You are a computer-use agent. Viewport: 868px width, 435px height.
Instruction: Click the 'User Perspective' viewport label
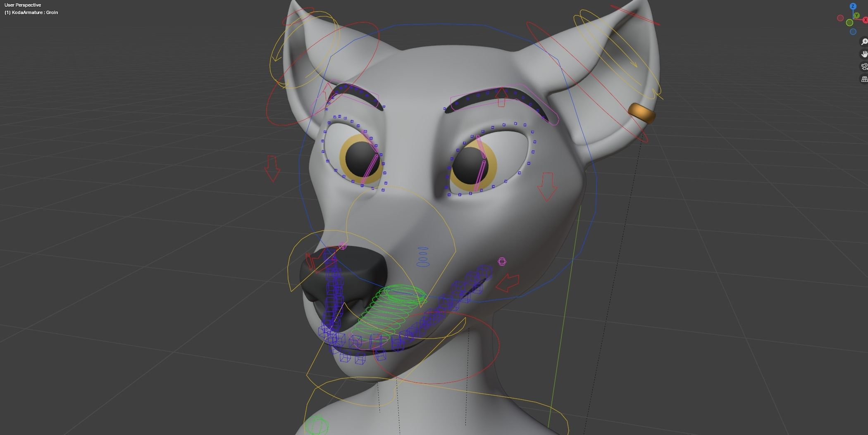23,5
